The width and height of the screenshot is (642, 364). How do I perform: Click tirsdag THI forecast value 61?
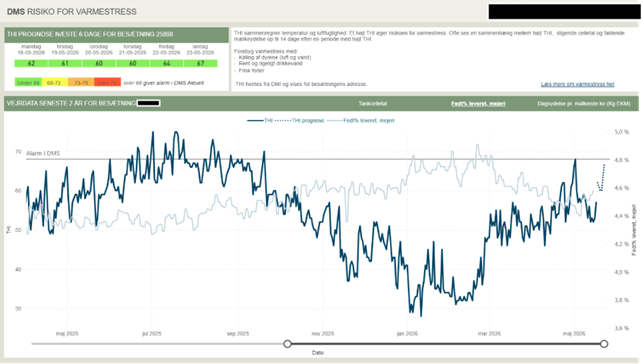coord(65,63)
